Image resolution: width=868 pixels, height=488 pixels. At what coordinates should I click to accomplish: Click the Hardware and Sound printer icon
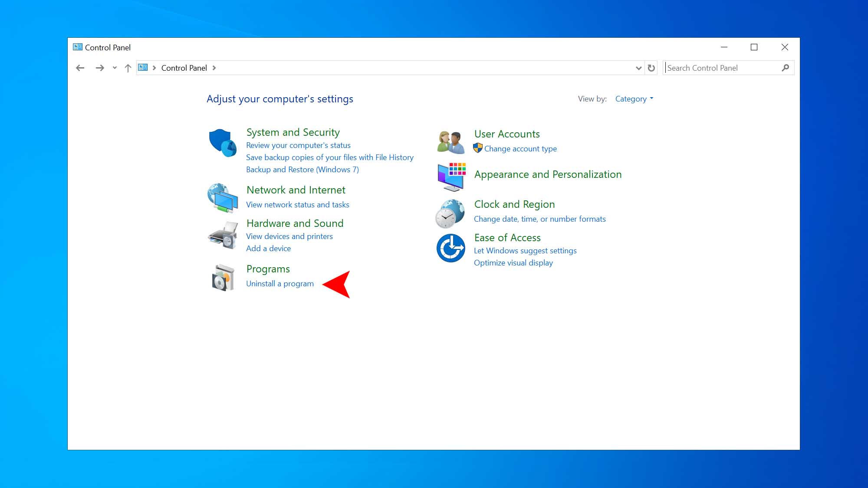pyautogui.click(x=223, y=235)
